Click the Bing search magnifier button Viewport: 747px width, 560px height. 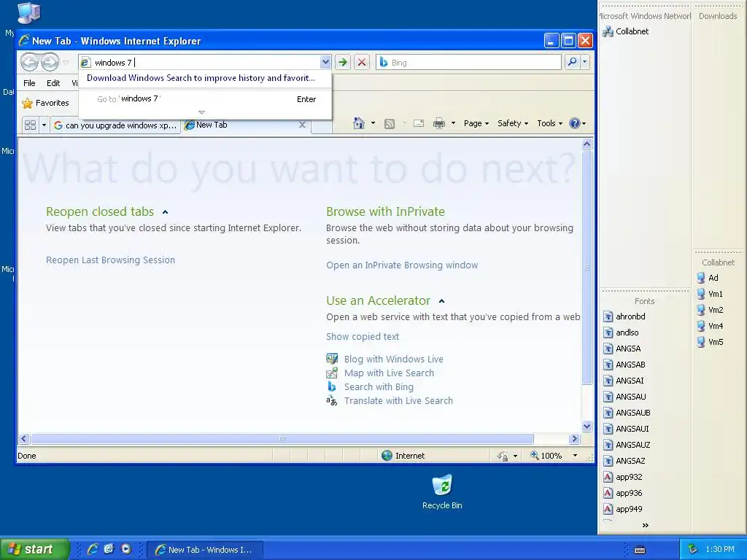572,62
